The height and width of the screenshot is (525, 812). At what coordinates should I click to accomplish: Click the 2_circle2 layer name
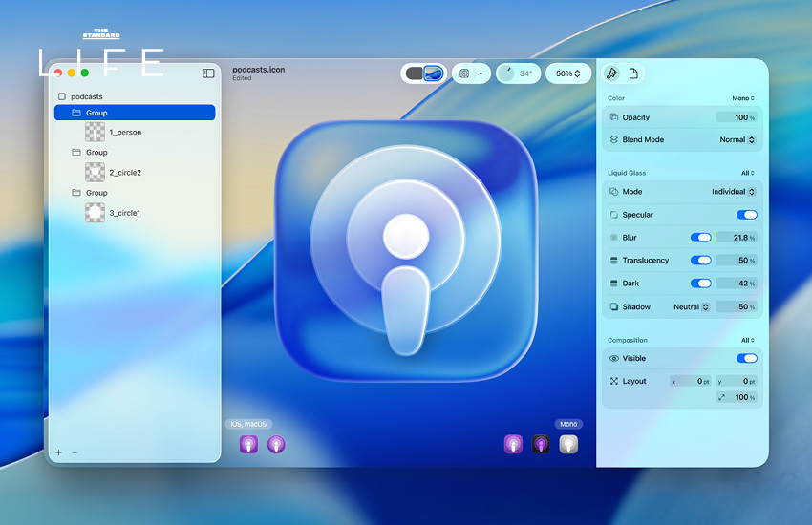[x=125, y=173]
